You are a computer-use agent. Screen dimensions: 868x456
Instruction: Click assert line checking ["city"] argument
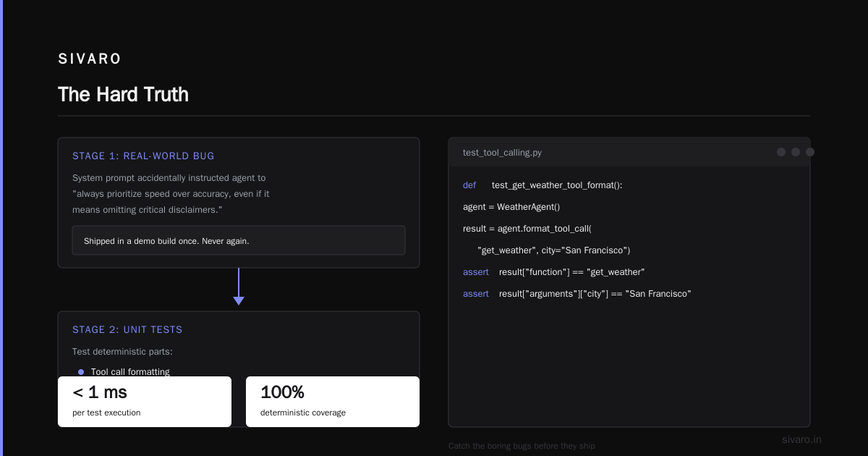577,293
